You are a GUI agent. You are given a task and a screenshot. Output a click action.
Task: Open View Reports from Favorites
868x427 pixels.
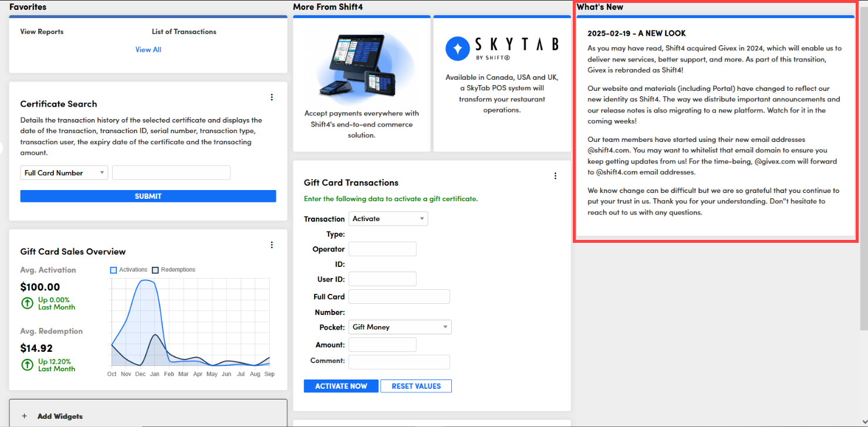[42, 32]
